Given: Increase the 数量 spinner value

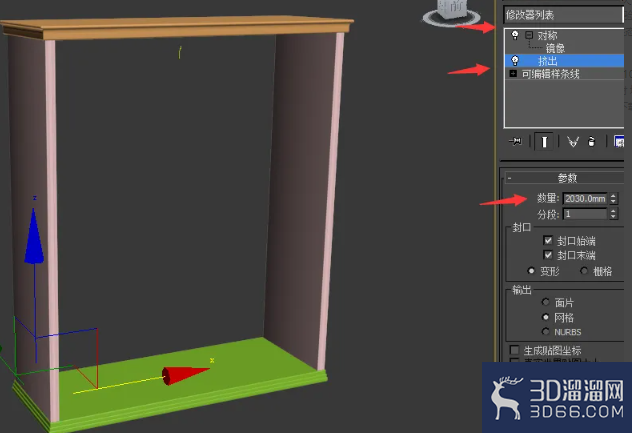Looking at the screenshot, I should [613, 196].
